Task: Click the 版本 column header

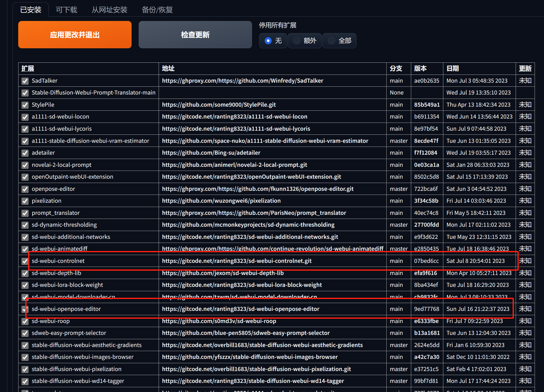Action: [x=421, y=68]
